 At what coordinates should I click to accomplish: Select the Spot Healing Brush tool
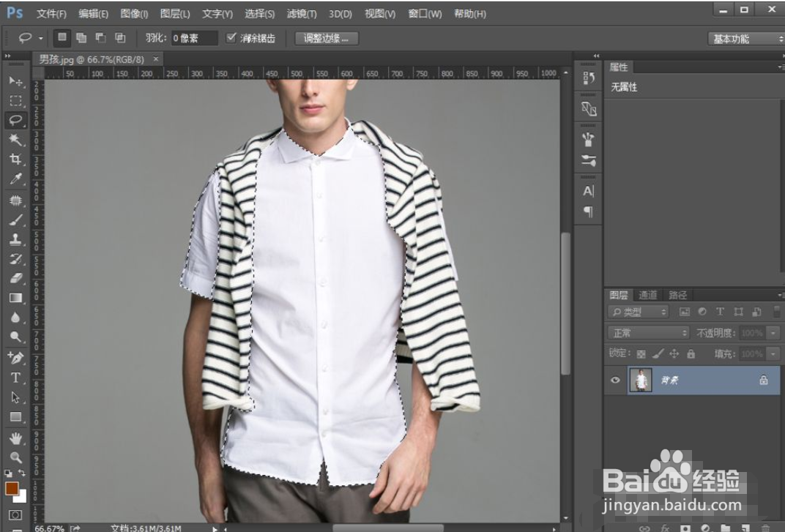click(x=15, y=201)
